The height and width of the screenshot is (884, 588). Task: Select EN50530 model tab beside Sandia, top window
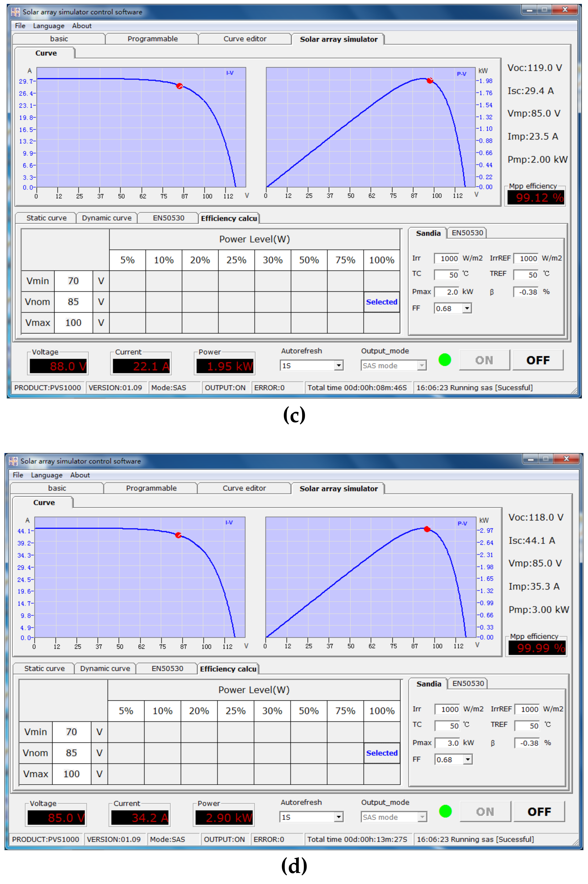tap(467, 233)
